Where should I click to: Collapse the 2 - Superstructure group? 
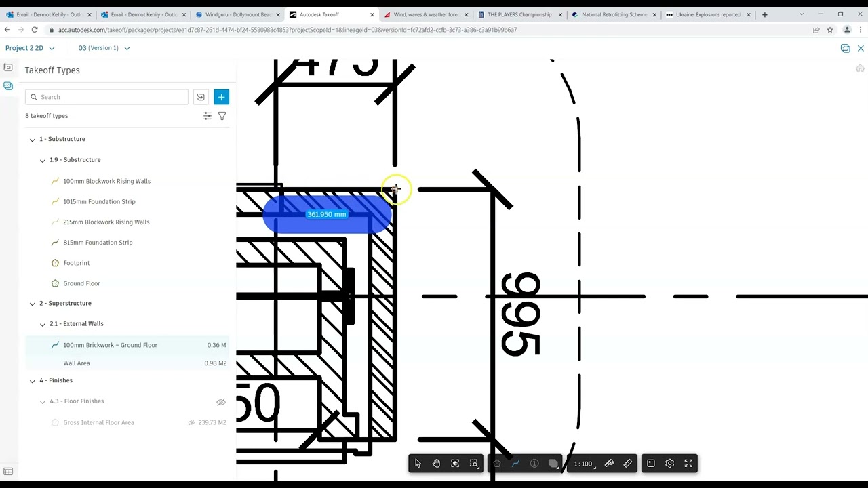point(32,304)
